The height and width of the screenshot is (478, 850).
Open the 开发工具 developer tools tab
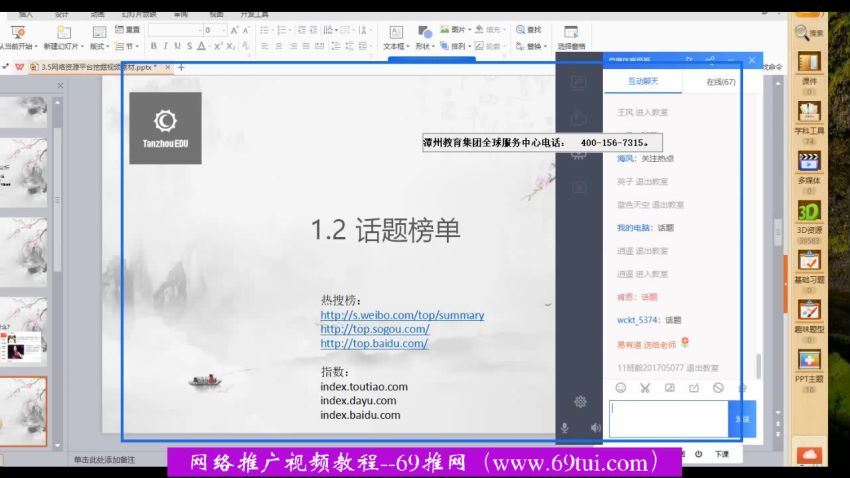(x=254, y=14)
